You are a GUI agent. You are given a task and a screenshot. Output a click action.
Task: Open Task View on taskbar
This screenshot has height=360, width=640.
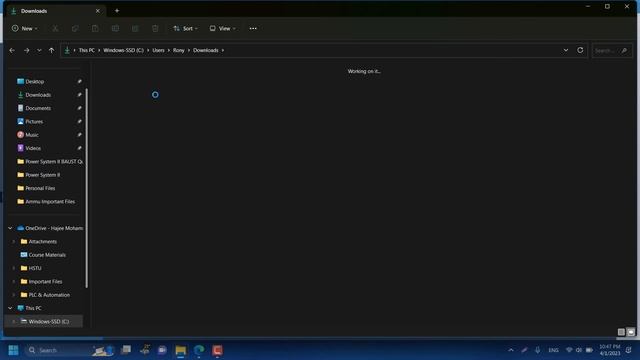126,350
